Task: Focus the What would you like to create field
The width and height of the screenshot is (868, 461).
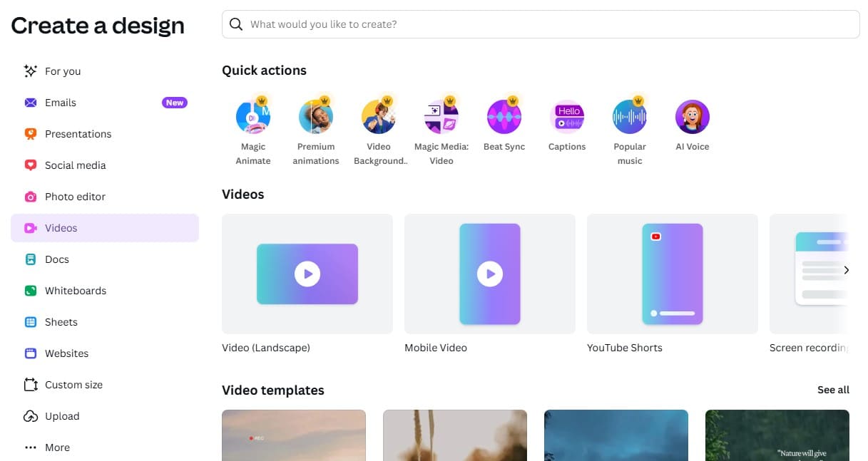Action: 541,24
